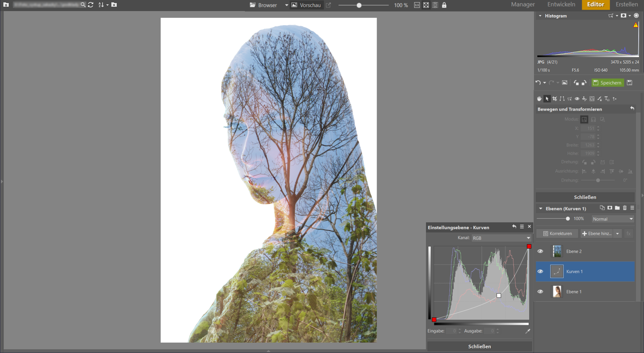The width and height of the screenshot is (644, 353).
Task: Click the original image preview icon
Action: click(x=565, y=83)
